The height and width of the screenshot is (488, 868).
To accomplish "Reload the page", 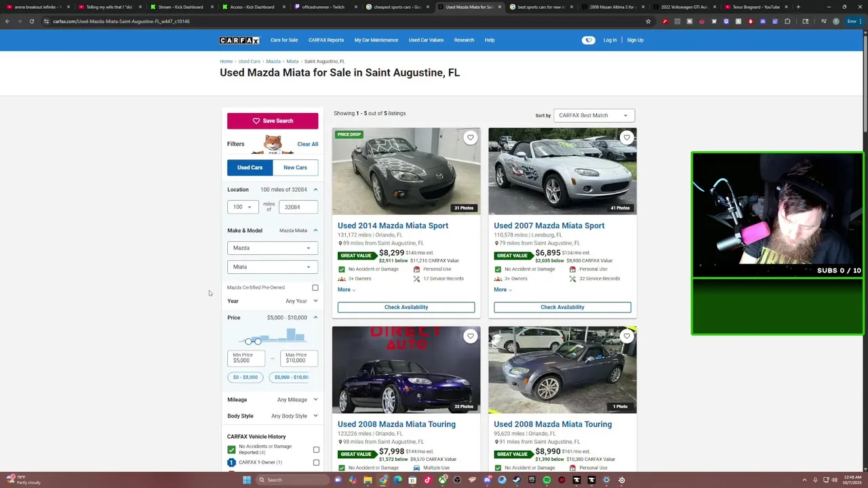I will point(31,21).
